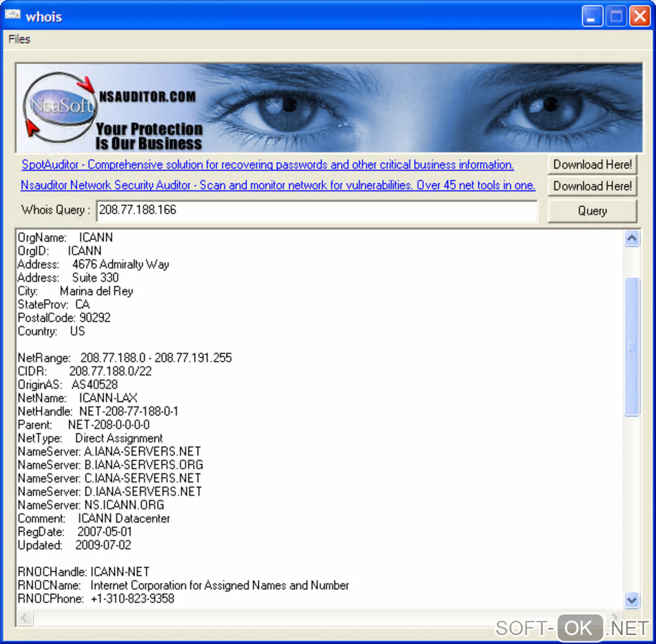Click the NameServer A.IANA-SERVERS.NET line
This screenshot has width=656, height=644.
tap(109, 452)
